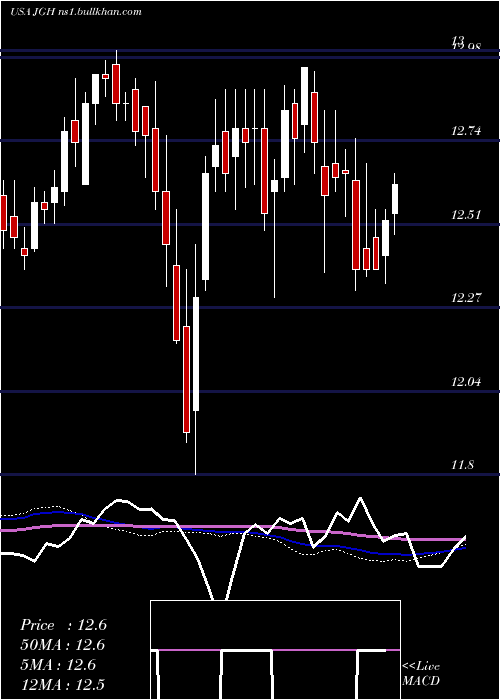500x700 pixels.
Task: Click the 11.8 price axis label
Action: [x=463, y=465]
